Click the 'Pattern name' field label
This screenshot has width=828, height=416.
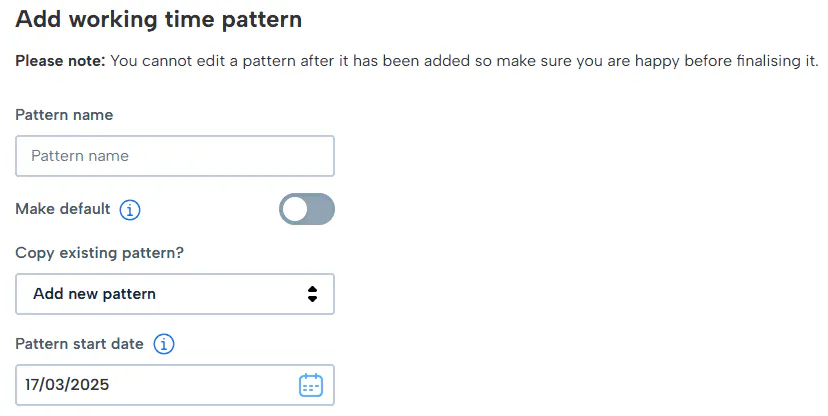pyautogui.click(x=64, y=115)
